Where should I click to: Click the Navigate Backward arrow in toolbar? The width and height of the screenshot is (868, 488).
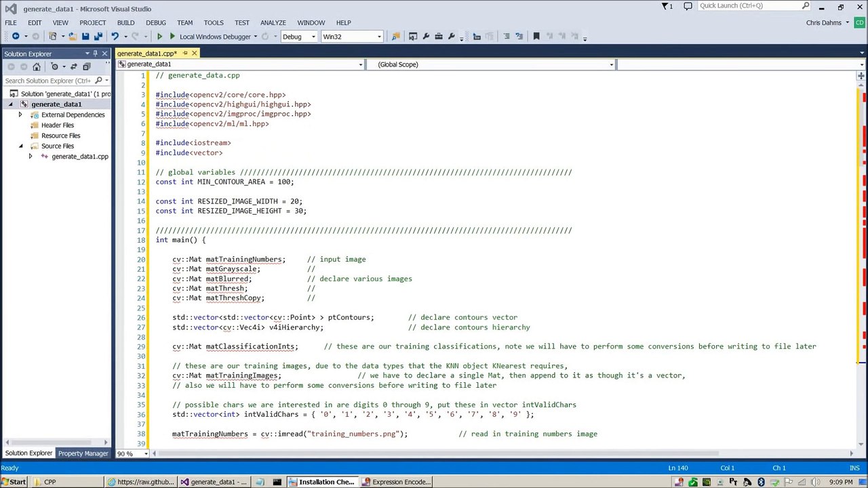click(16, 37)
